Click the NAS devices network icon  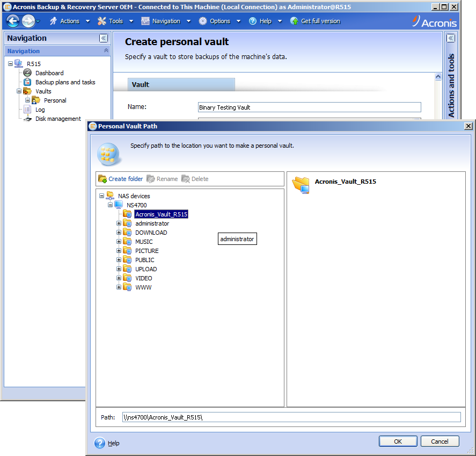click(x=110, y=196)
